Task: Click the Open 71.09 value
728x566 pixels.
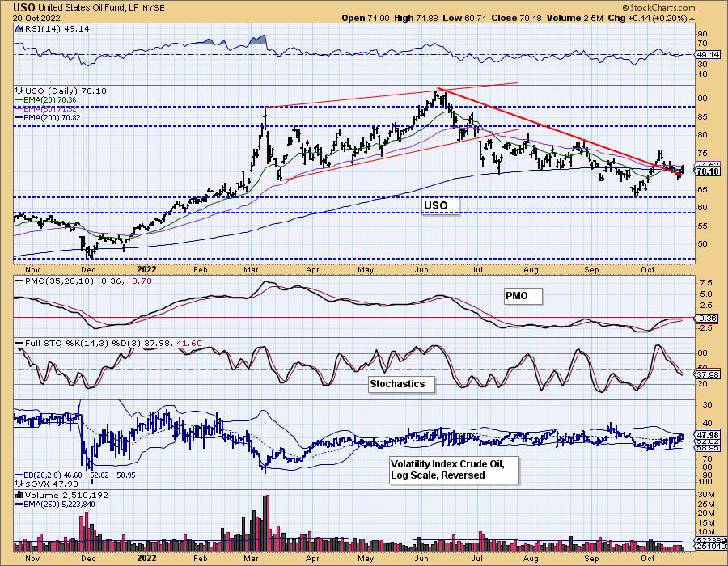Action: tap(366, 18)
